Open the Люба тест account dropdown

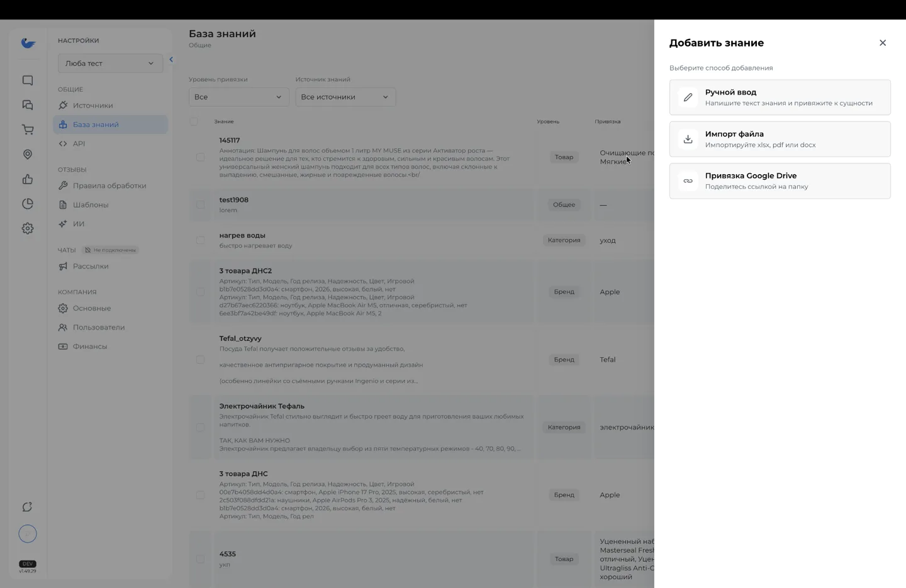(x=110, y=63)
